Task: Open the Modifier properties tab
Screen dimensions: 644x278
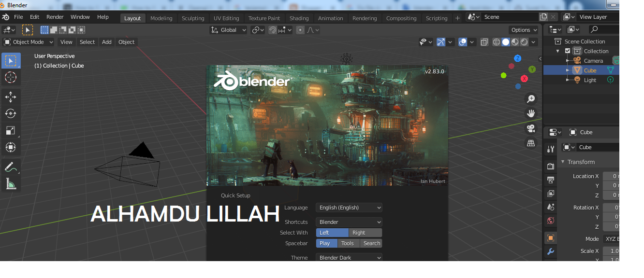Action: [550, 251]
